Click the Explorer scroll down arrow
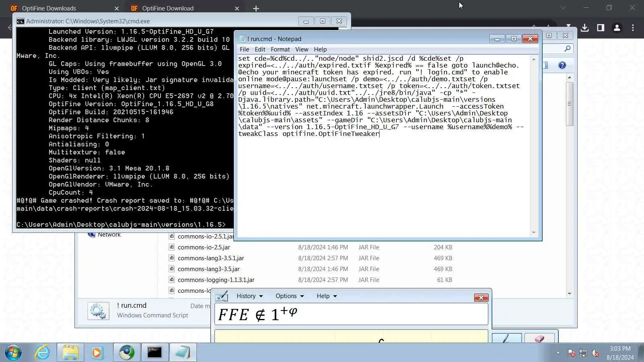This screenshot has width=644, height=362. [x=569, y=294]
